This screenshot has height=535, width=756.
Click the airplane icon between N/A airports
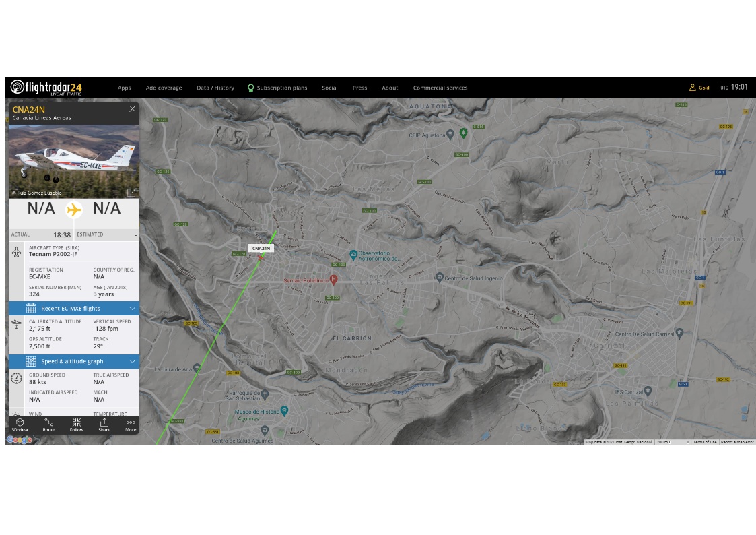click(x=74, y=210)
